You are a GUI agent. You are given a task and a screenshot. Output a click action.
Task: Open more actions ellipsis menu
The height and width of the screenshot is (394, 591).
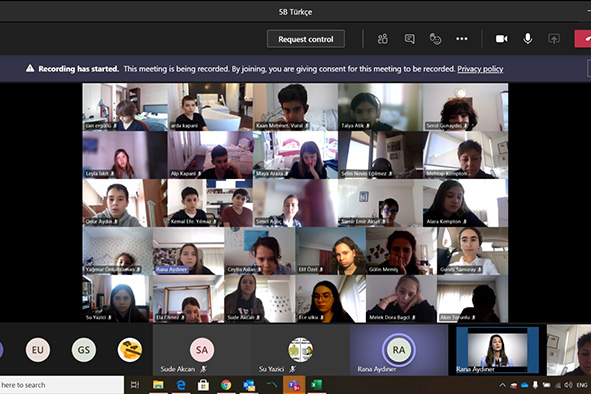pos(462,39)
